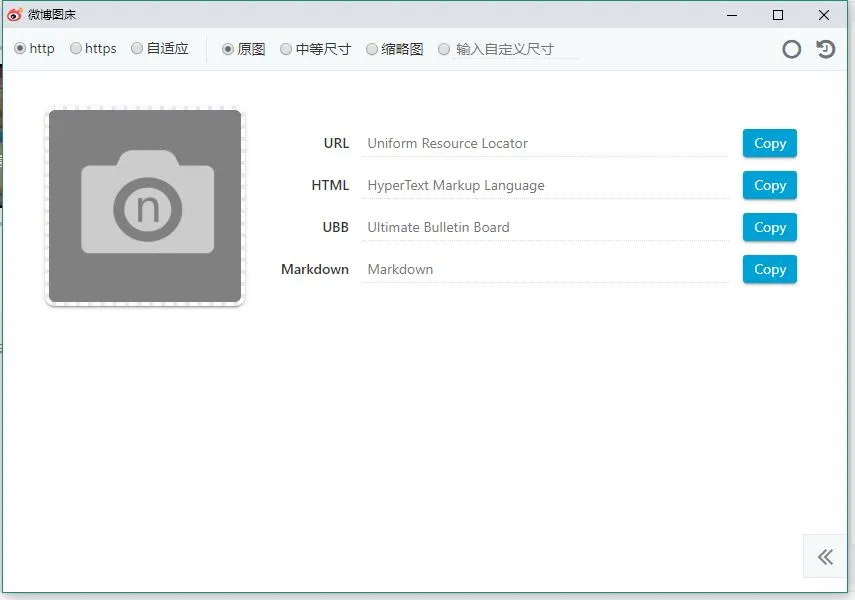
Task: Click the UBB label
Action: [x=335, y=227]
